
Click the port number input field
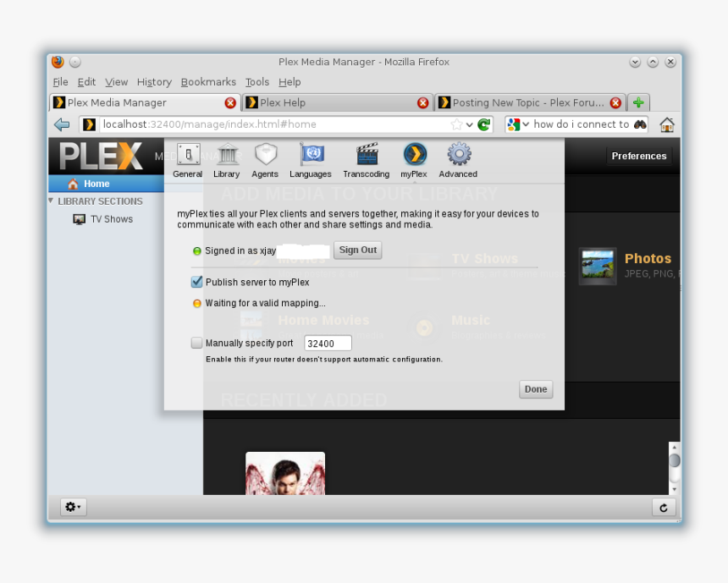(x=328, y=344)
